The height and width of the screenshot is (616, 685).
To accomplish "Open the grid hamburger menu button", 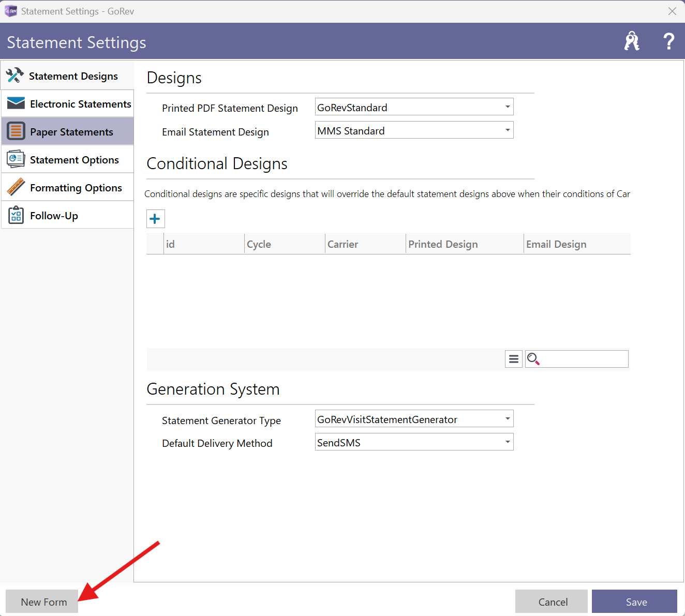I will click(x=513, y=359).
